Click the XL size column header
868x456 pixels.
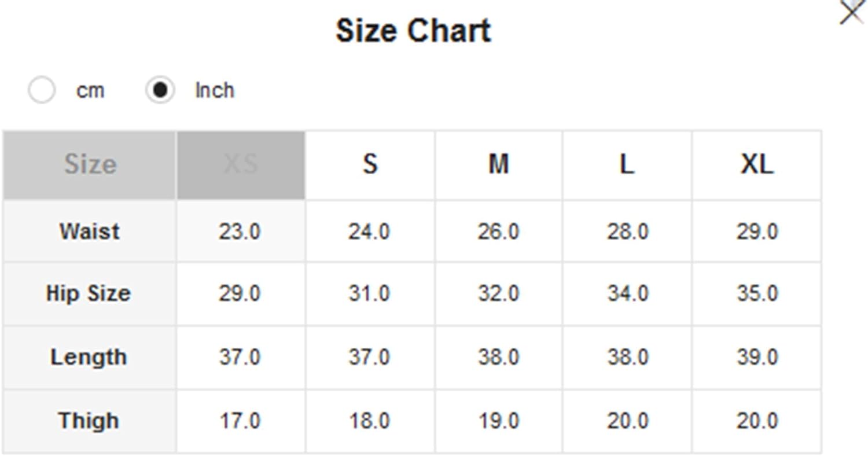pyautogui.click(x=756, y=165)
